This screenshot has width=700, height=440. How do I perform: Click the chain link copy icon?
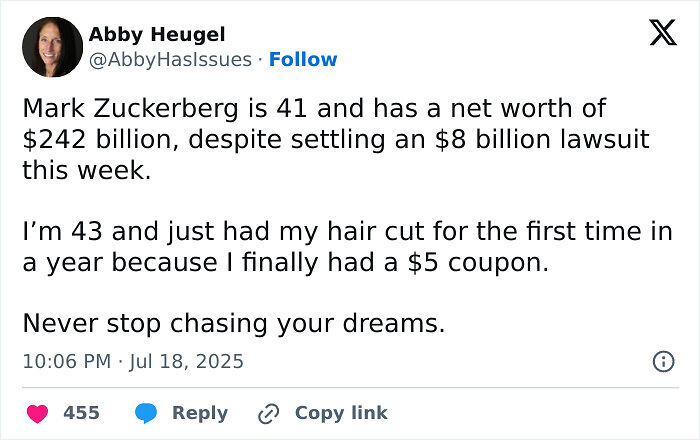tap(267, 413)
